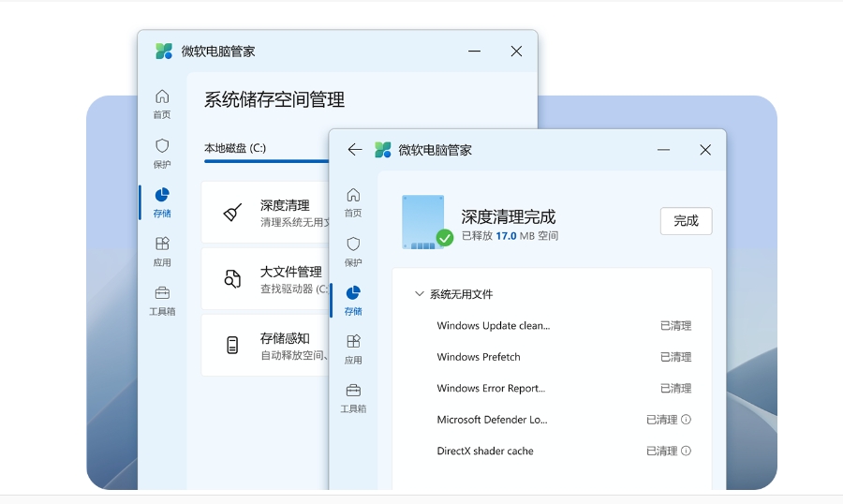Click the Deep Cleanup (深度清理) broom icon

tap(232, 213)
